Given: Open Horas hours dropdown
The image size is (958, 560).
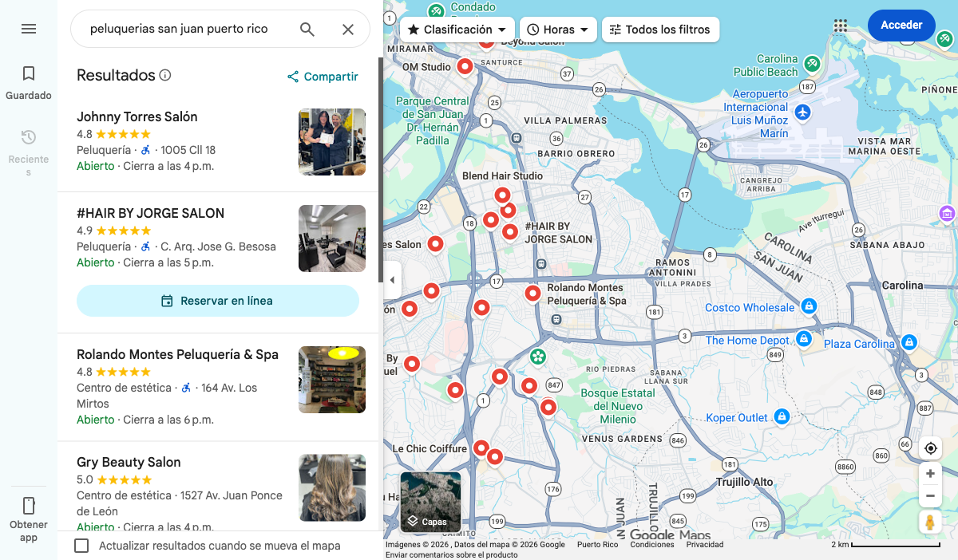Looking at the screenshot, I should 558,30.
